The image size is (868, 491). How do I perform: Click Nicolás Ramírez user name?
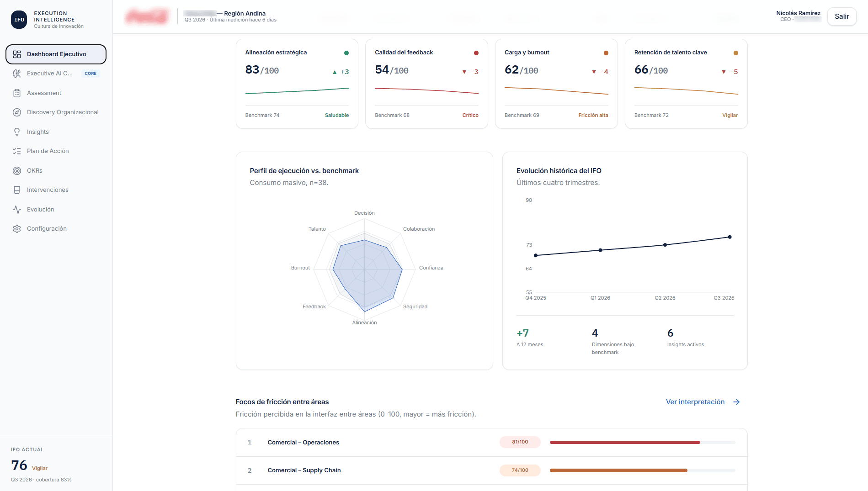point(798,13)
